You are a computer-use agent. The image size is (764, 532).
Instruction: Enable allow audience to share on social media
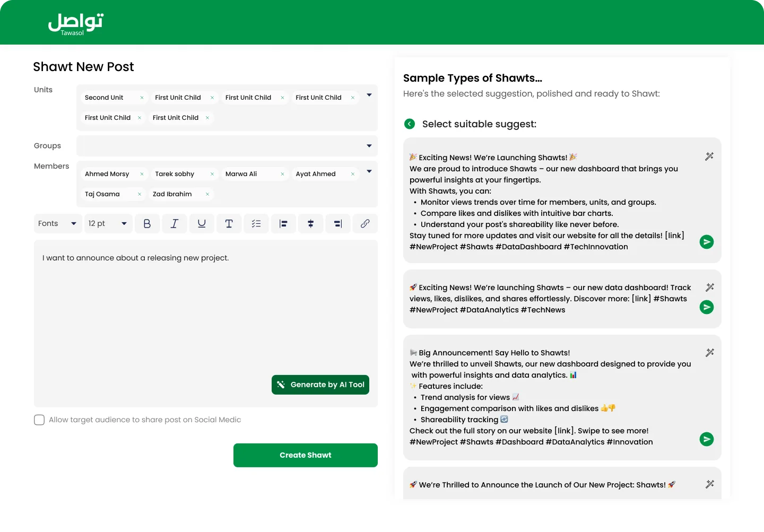tap(39, 420)
